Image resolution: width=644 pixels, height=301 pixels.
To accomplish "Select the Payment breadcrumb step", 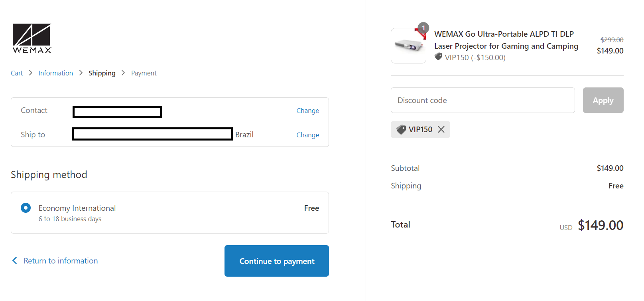I will pos(144,73).
